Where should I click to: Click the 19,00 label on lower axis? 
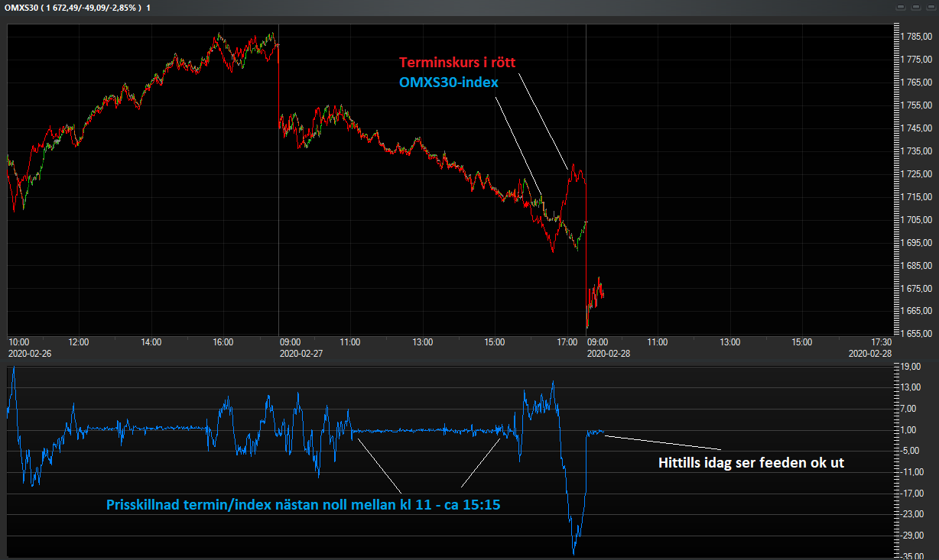pos(910,367)
